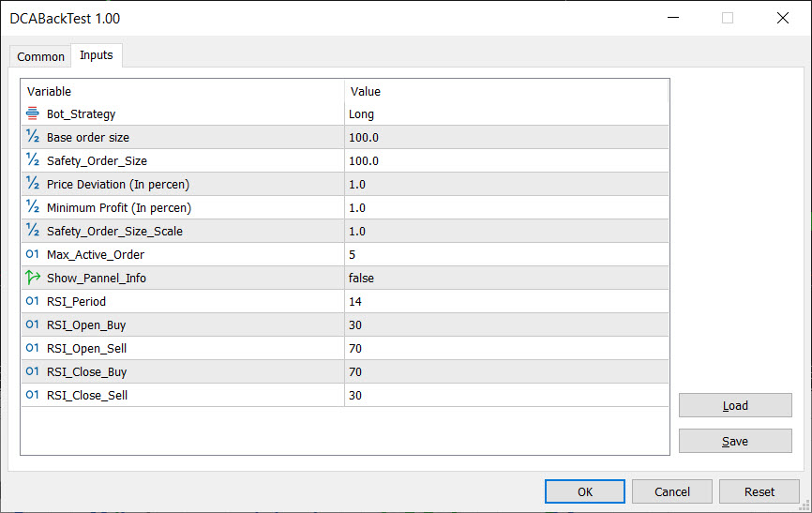The width and height of the screenshot is (812, 513).
Task: Click the green boolean icon for Show_Pannel_Info
Action: [x=32, y=278]
